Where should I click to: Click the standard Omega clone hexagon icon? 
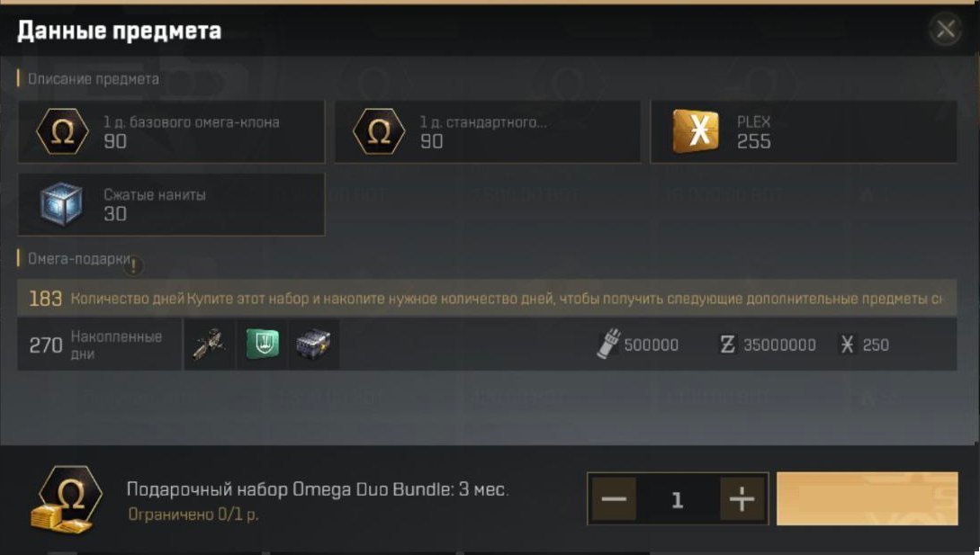coord(379,131)
